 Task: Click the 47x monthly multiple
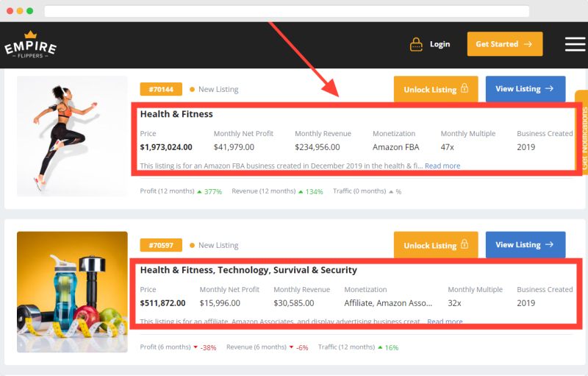tap(447, 147)
